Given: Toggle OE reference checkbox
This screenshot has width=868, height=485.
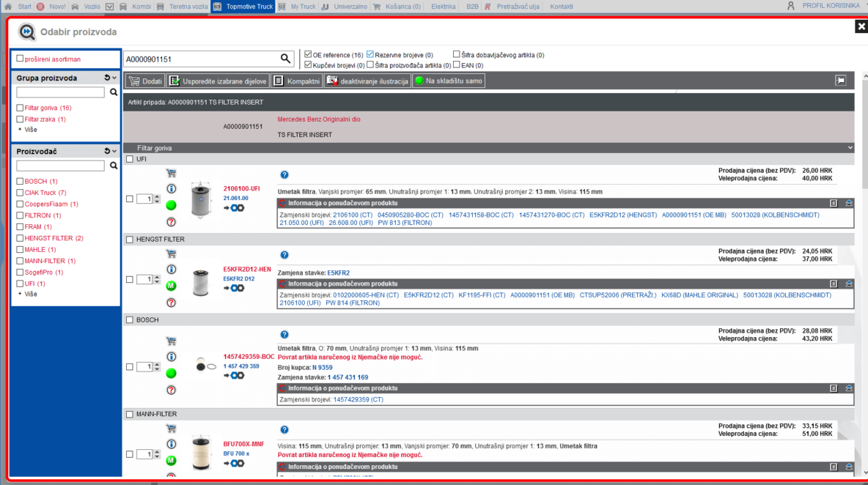Looking at the screenshot, I should pyautogui.click(x=308, y=54).
